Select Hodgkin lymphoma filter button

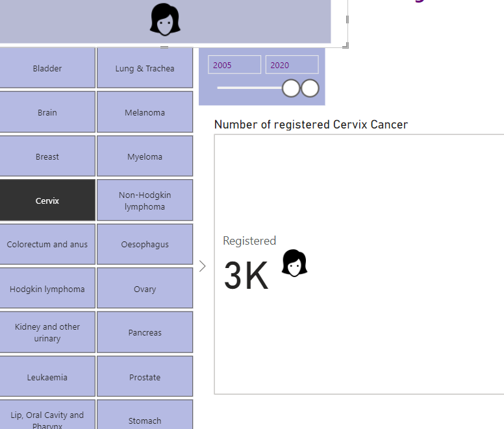(x=47, y=289)
